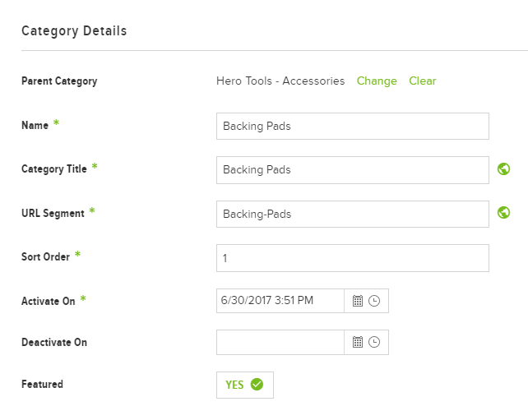Click the Hero Tools - Accessories parent text
Image resolution: width=528 pixels, height=420 pixels.
tap(280, 81)
